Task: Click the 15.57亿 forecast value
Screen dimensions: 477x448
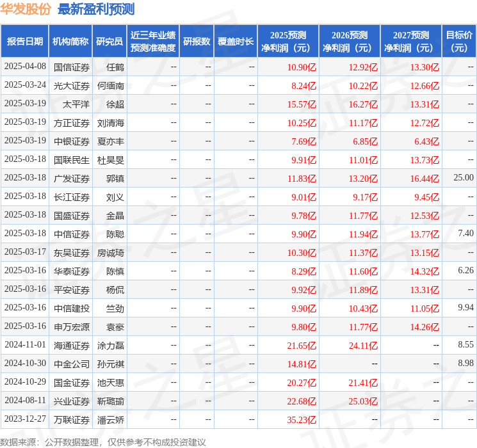Action: [302, 104]
